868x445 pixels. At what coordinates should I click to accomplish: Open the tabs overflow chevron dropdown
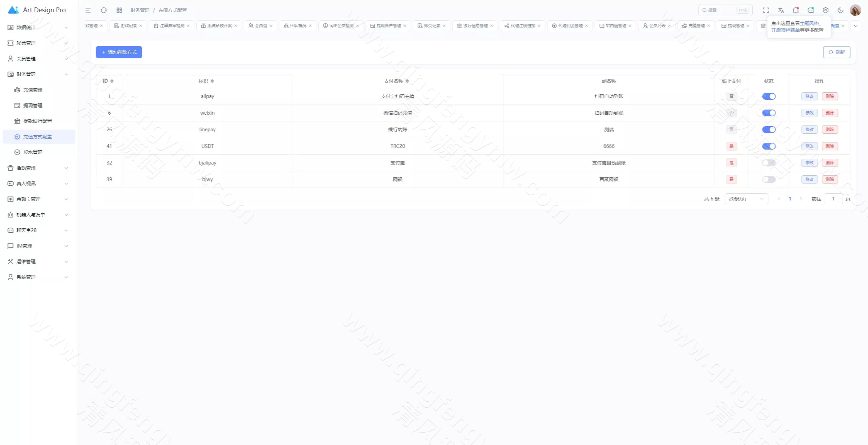click(x=855, y=26)
